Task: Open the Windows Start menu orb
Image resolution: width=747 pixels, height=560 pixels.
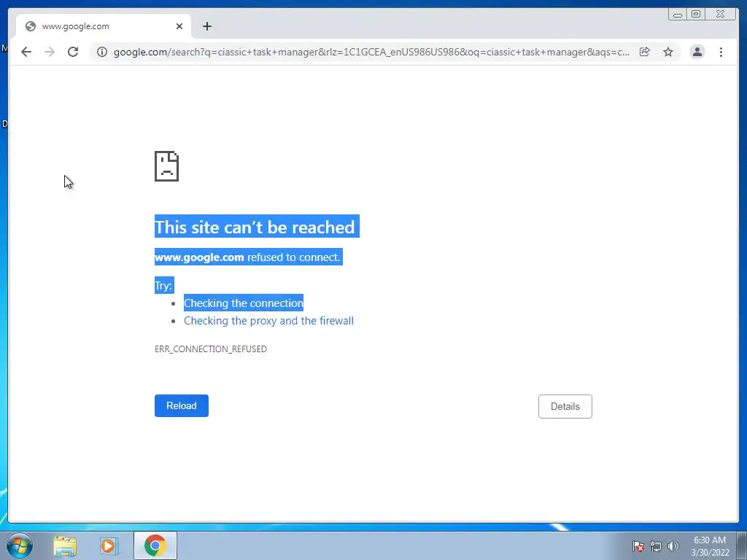Action: click(x=20, y=545)
